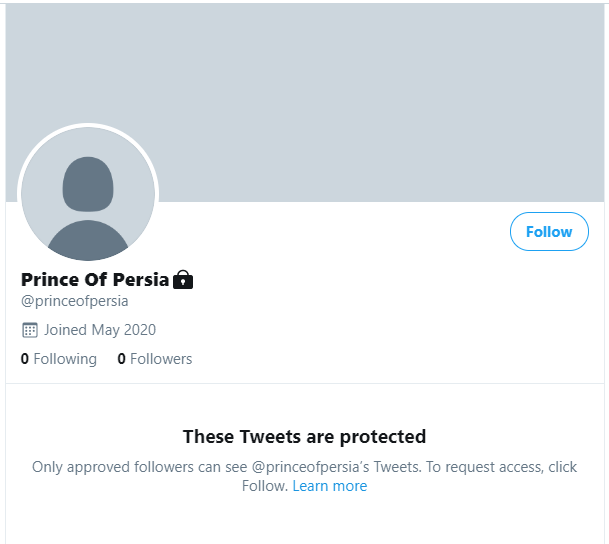Click @princeofpersia's mention in the protected notice
The image size is (609, 544).
(x=311, y=467)
